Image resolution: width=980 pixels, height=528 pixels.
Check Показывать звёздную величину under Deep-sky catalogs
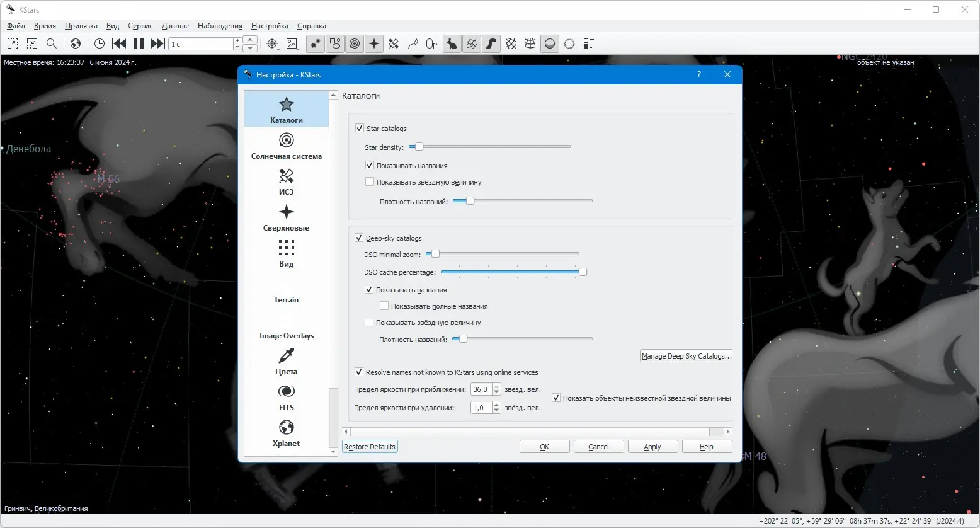(x=369, y=323)
